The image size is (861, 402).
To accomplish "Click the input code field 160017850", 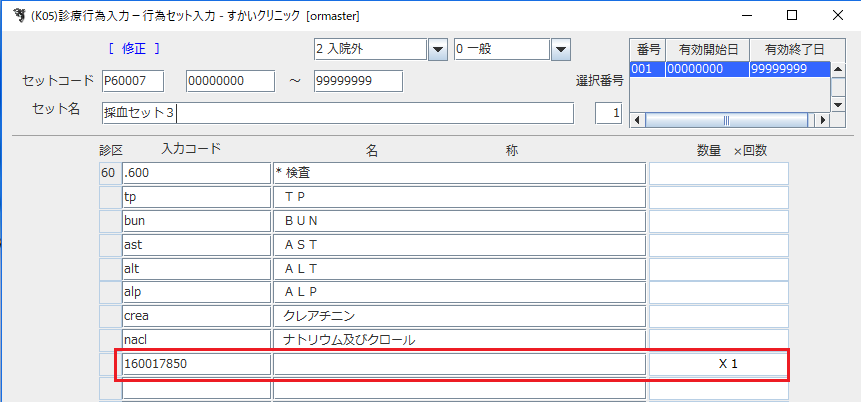I will click(x=195, y=365).
